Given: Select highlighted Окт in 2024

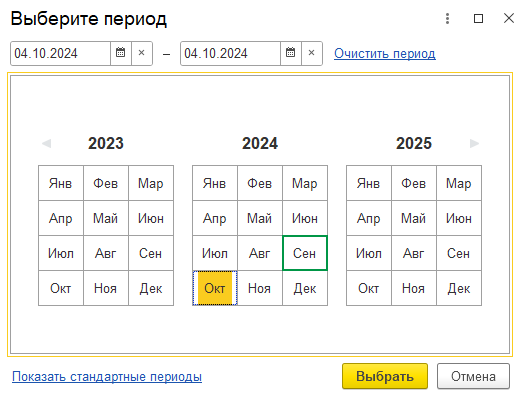Looking at the screenshot, I should (x=215, y=288).
